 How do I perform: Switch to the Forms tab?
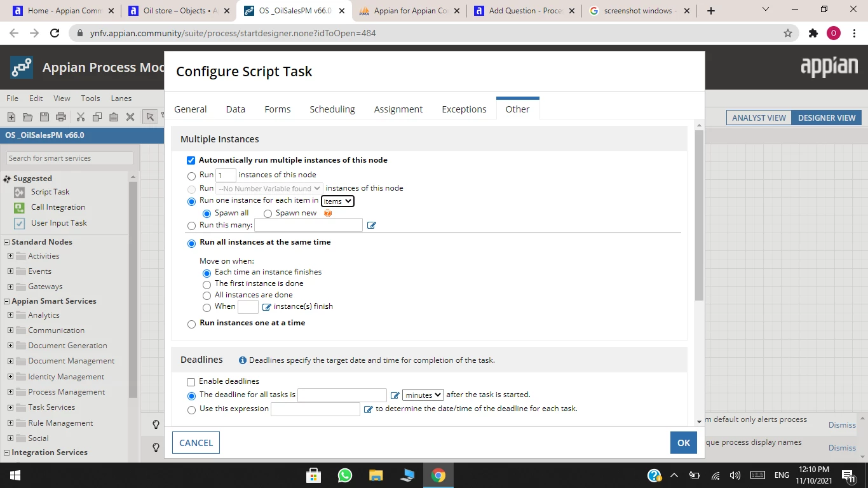[278, 109]
